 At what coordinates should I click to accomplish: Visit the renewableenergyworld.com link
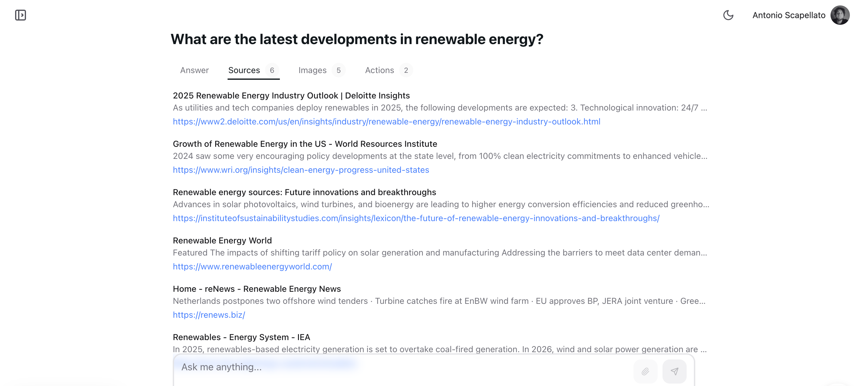[x=252, y=266]
